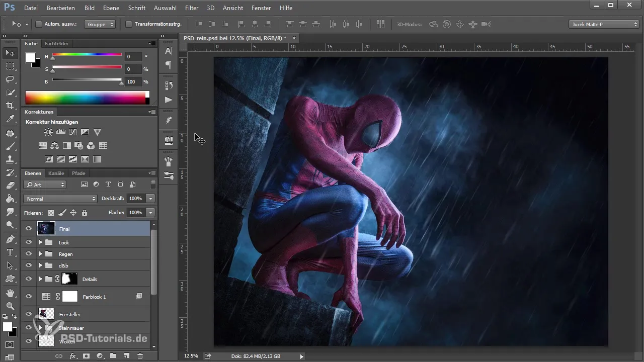This screenshot has width=644, height=362.
Task: Add a Levels adjustment
Action: [x=61, y=132]
